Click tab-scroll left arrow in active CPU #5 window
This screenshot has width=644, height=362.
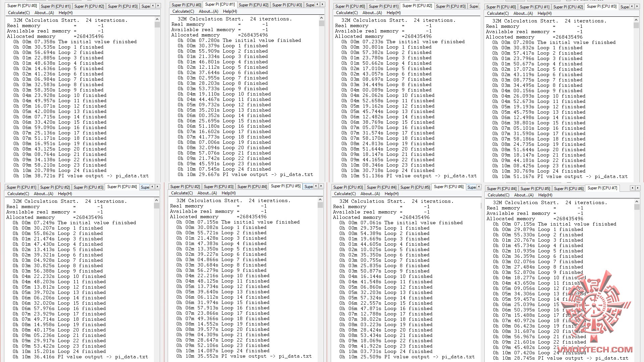pos(316,186)
